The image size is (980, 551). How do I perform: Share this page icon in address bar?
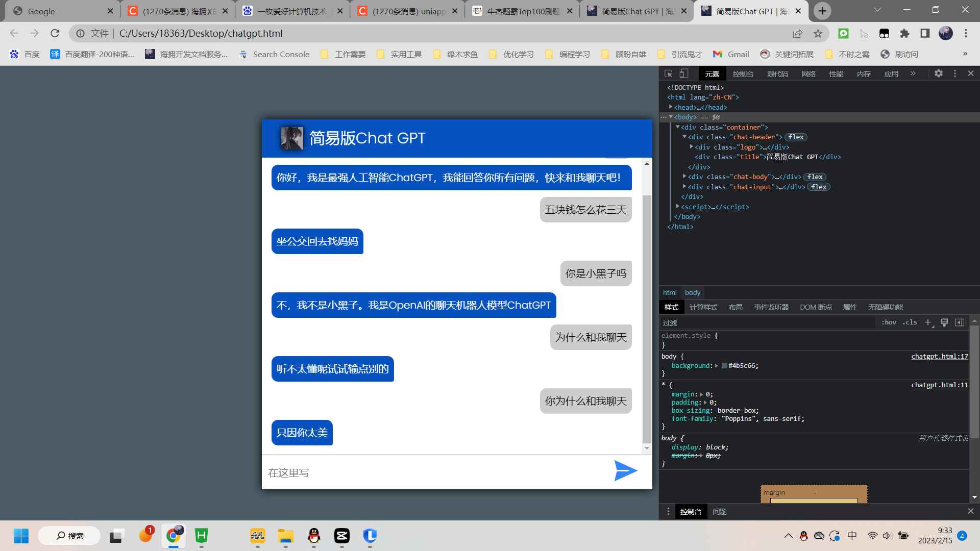(797, 34)
